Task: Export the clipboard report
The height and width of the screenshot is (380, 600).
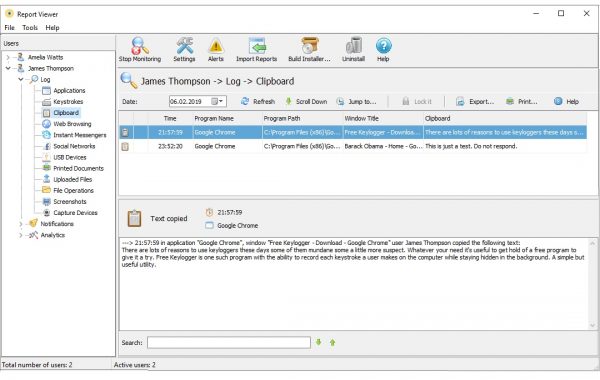Action: click(x=475, y=101)
